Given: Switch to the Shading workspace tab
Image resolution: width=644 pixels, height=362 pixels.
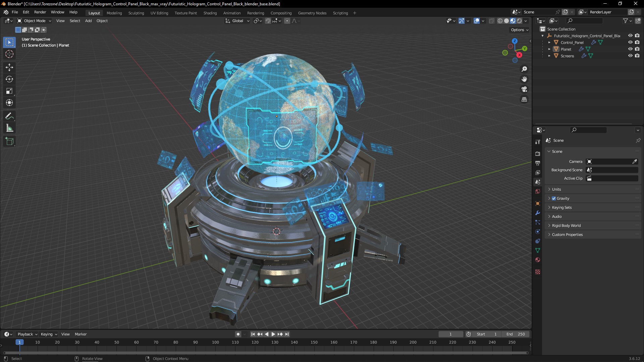Looking at the screenshot, I should tap(210, 13).
